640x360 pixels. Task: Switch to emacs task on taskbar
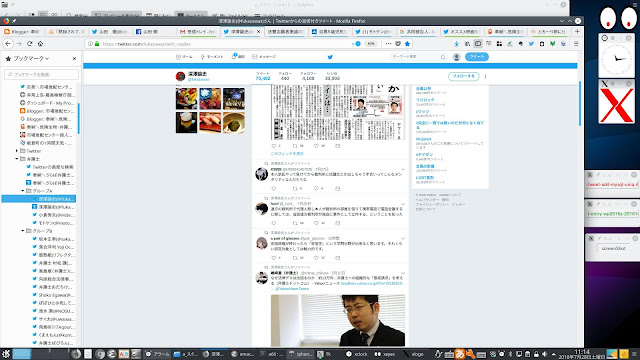pos(242,354)
